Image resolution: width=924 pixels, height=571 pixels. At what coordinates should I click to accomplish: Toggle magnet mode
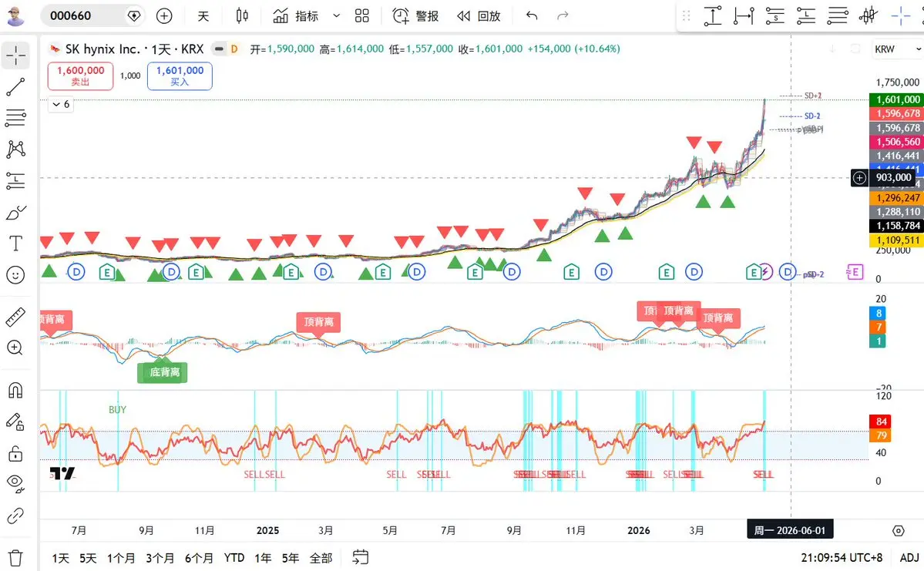pyautogui.click(x=16, y=390)
